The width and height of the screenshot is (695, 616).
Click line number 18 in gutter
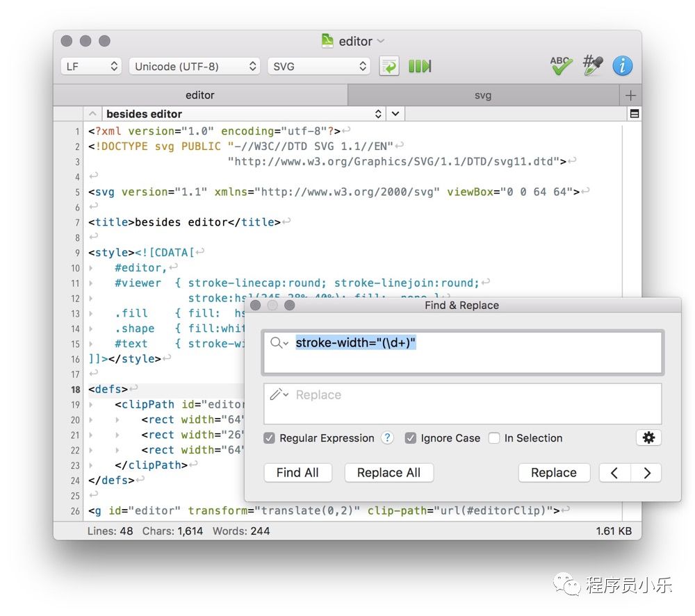75,390
